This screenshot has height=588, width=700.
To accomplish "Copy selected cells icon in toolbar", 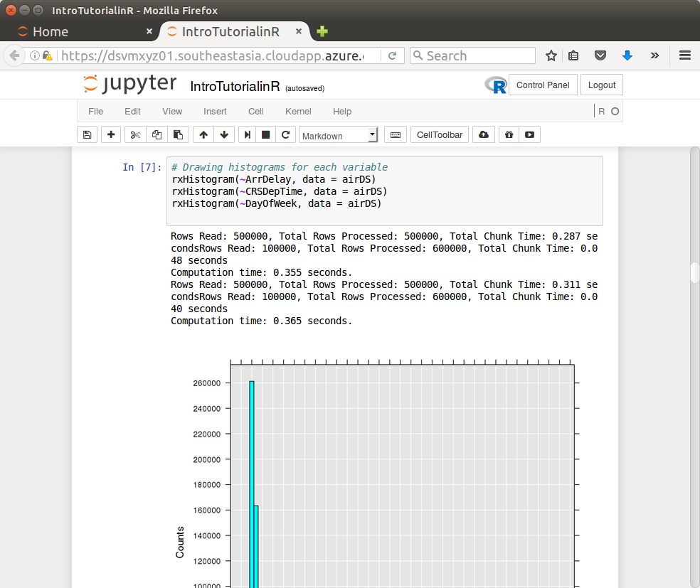I will click(x=157, y=134).
